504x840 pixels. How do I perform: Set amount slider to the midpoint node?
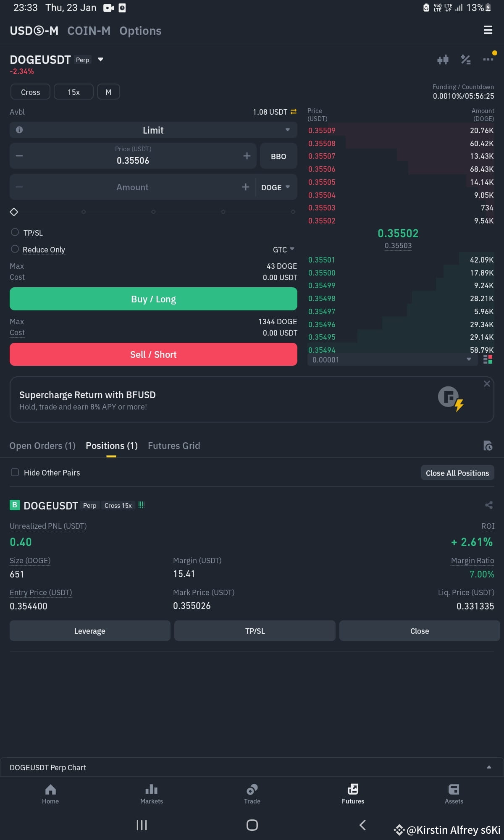pyautogui.click(x=153, y=212)
